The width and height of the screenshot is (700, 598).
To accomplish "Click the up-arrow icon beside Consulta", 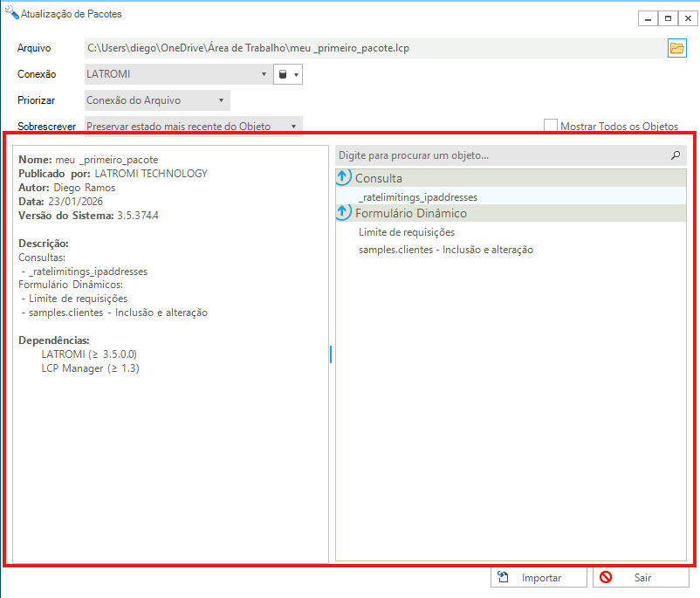I will [344, 178].
